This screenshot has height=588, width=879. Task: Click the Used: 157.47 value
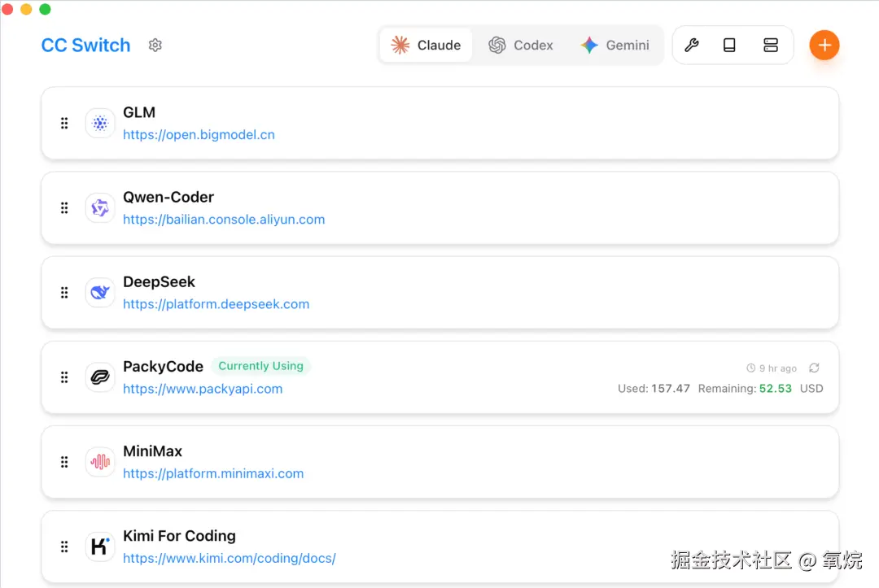click(654, 389)
